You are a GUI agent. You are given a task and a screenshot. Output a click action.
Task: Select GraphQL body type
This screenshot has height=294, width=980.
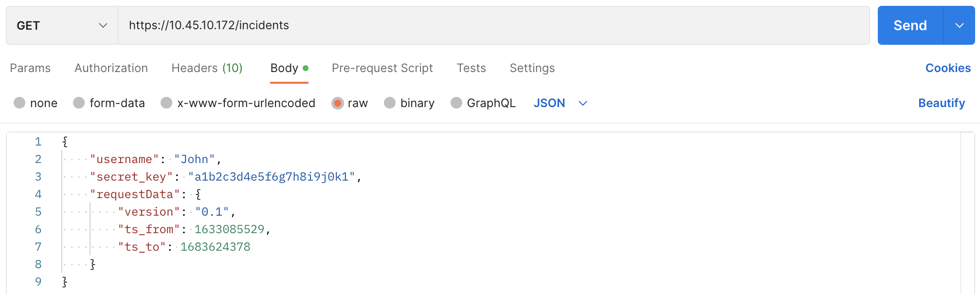(456, 103)
